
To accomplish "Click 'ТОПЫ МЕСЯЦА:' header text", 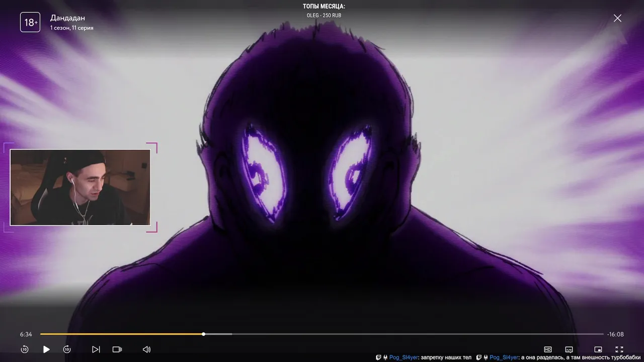I will 324,7.
